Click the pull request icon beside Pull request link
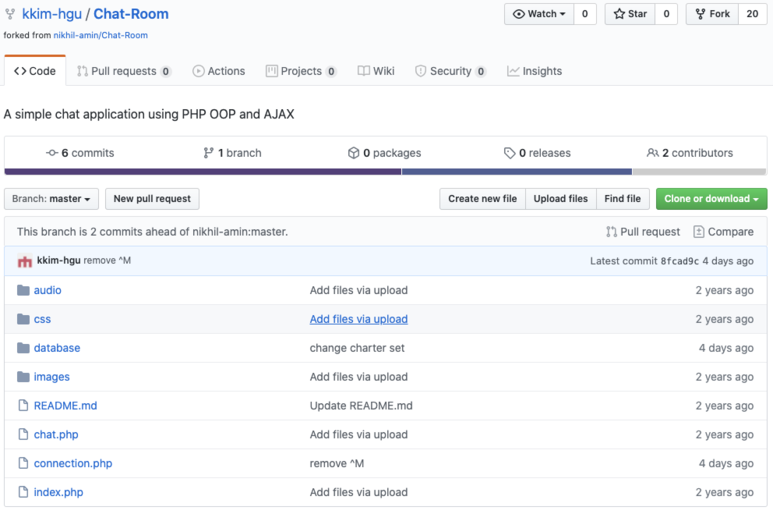 click(611, 232)
